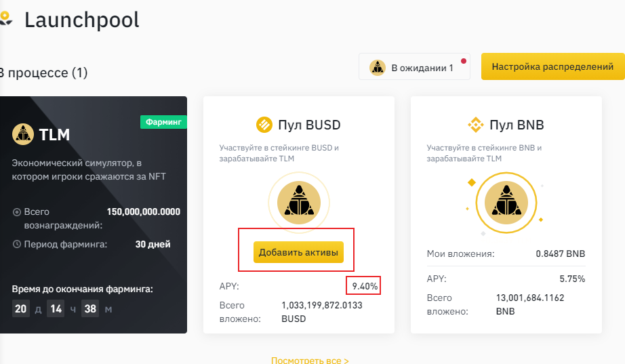Select the 'Пул BUSD' title
Viewport: 625px width, 364px height.
coord(309,125)
